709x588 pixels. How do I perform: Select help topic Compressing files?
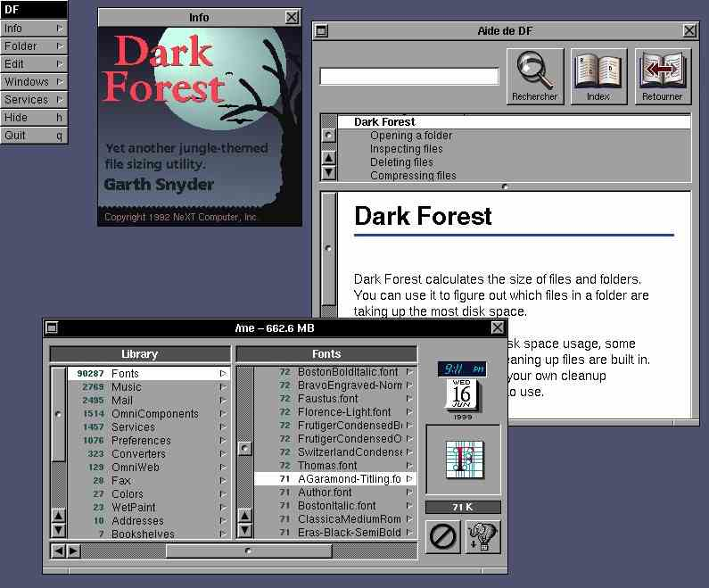click(514, 176)
